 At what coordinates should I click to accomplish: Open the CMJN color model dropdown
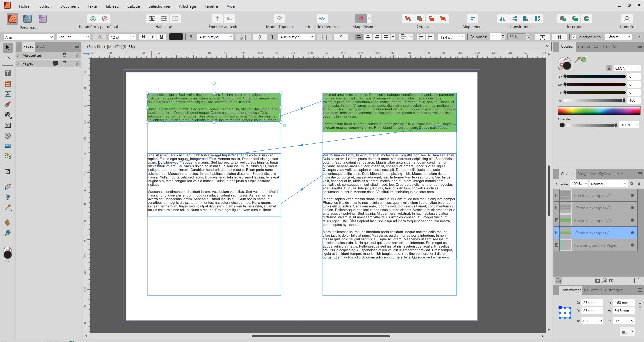pos(627,68)
